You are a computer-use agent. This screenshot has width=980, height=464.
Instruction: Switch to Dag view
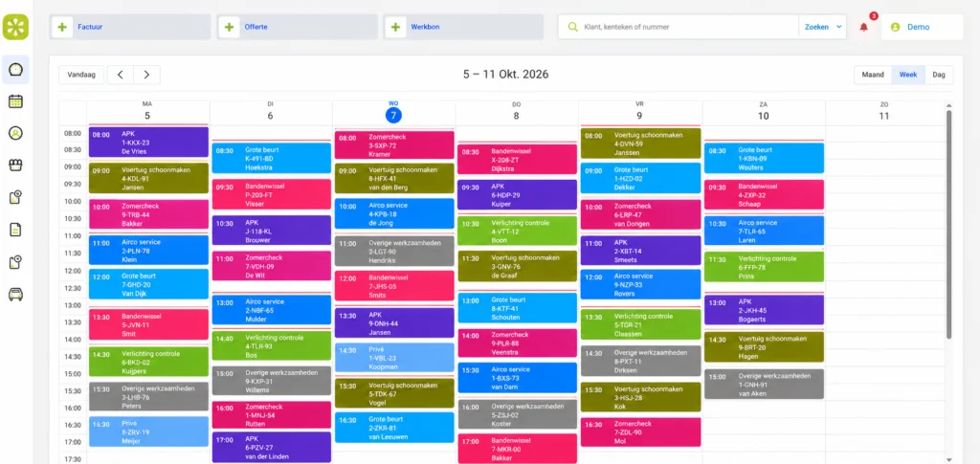pos(939,75)
